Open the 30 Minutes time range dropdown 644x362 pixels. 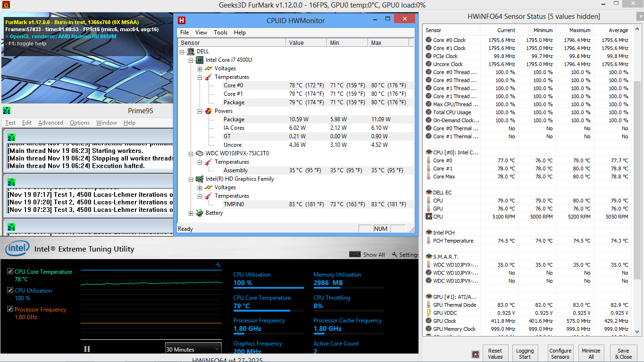[193, 349]
